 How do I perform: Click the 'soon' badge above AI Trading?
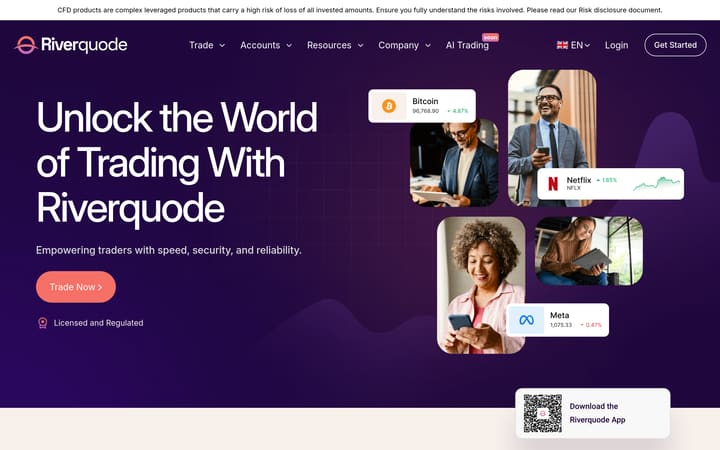(x=490, y=37)
